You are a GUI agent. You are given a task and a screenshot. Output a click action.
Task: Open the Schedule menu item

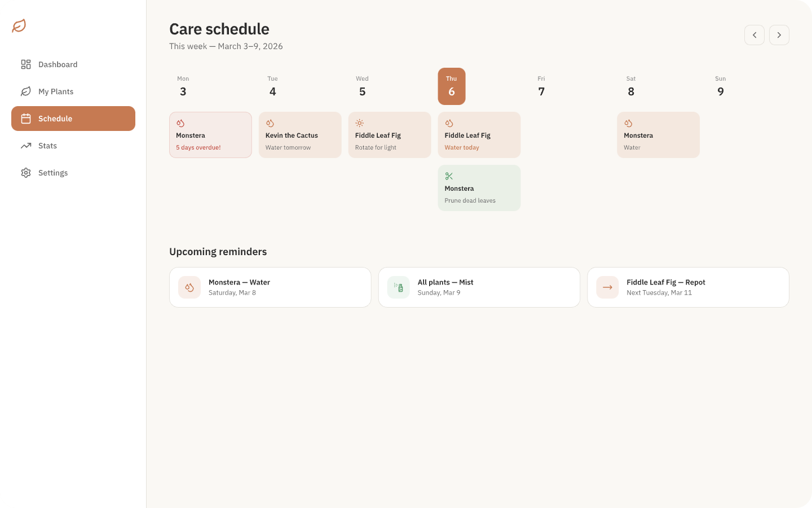(73, 119)
